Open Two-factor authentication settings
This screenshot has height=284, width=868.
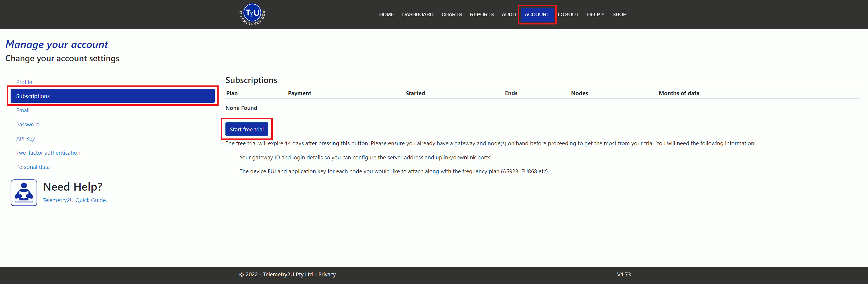click(x=48, y=153)
